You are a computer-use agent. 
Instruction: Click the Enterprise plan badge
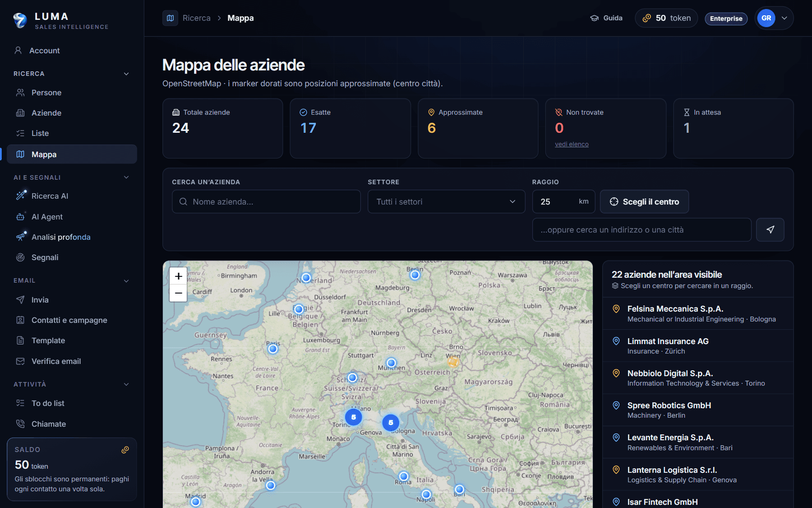pos(726,19)
